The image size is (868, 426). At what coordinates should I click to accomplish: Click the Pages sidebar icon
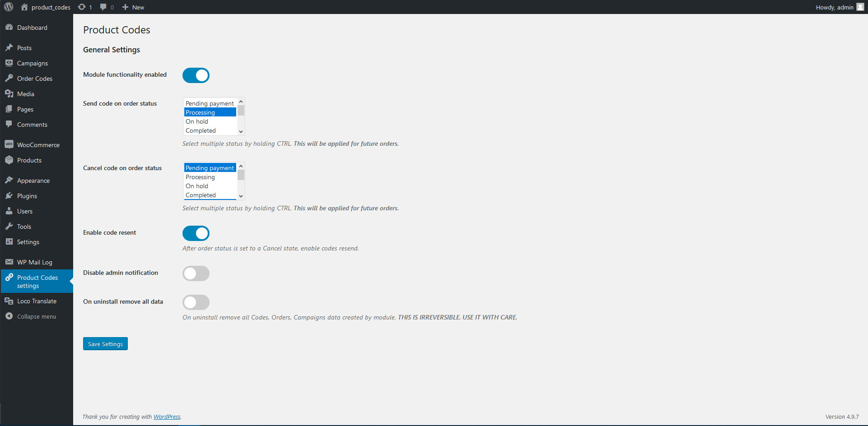click(x=9, y=109)
